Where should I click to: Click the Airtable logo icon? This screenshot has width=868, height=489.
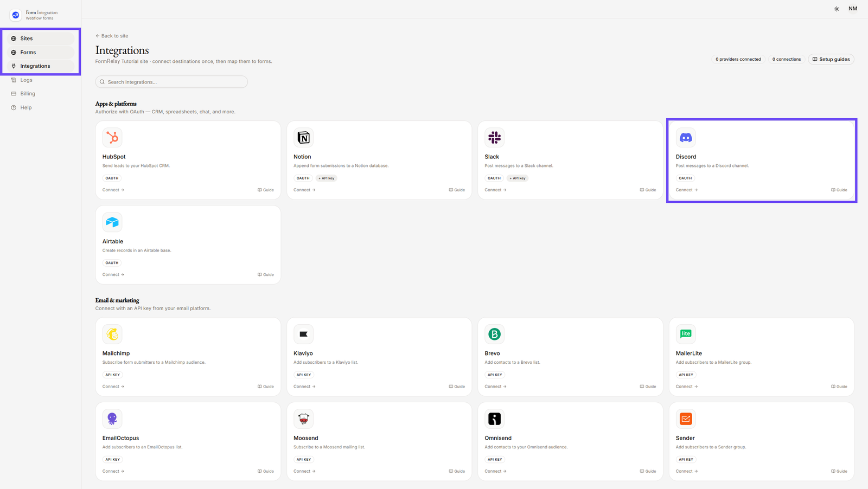pos(112,222)
